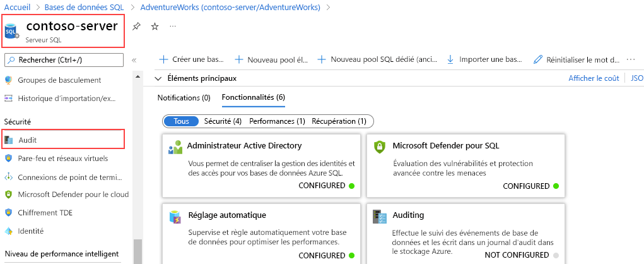Click the Microsoft Defender pour SQL shield icon

click(380, 147)
